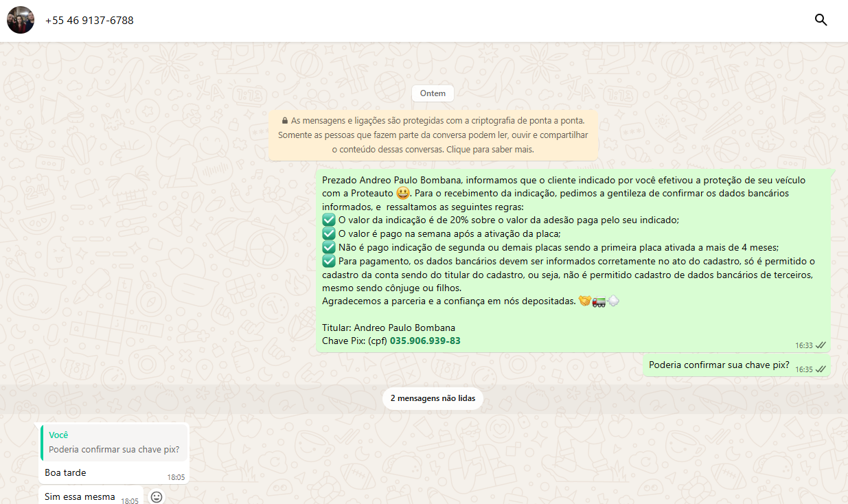Image resolution: width=848 pixels, height=504 pixels.
Task: Click the lock icon in the encryption notice
Action: point(284,120)
